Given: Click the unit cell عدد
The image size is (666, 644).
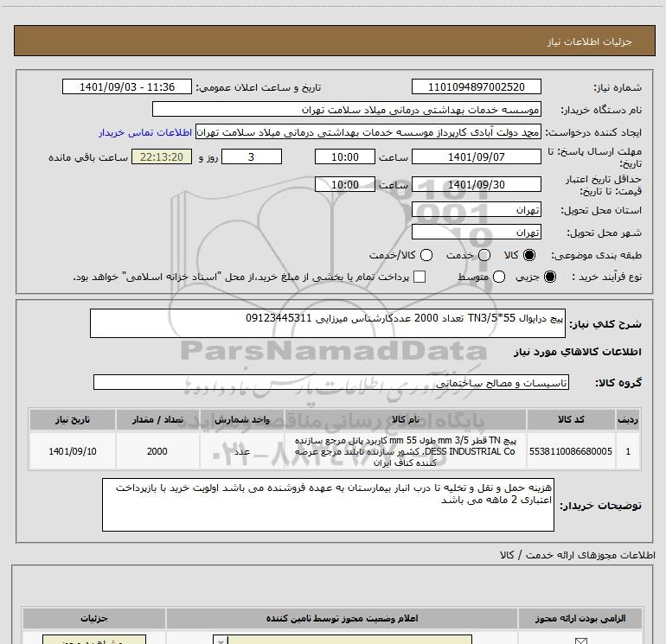Looking at the screenshot, I should (x=241, y=451).
